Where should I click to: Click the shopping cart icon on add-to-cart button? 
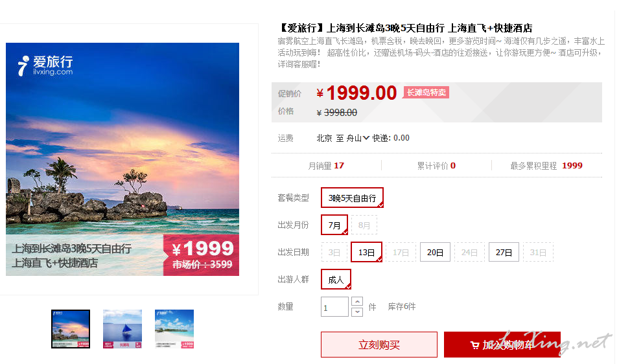coord(475,345)
